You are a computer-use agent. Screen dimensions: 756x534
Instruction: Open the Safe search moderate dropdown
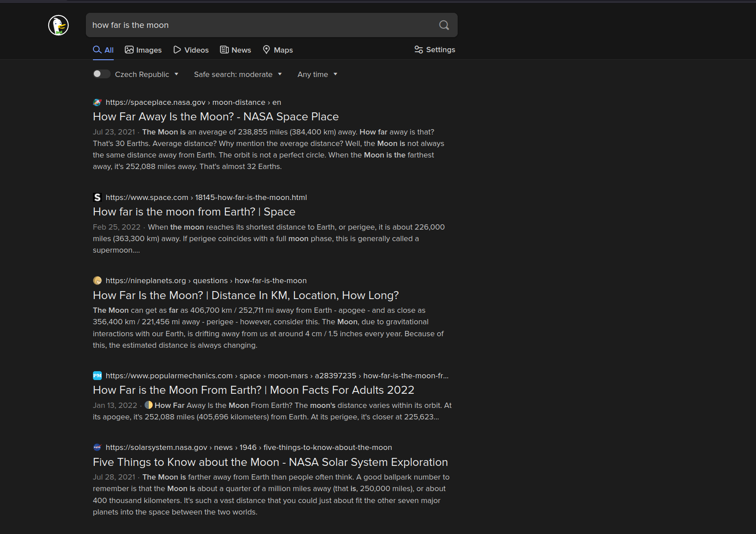(x=238, y=74)
